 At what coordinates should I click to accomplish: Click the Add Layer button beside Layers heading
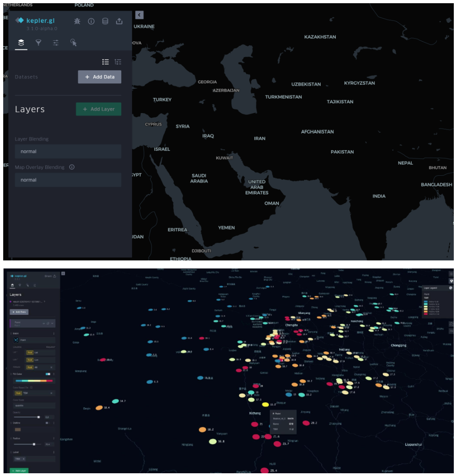pyautogui.click(x=98, y=109)
